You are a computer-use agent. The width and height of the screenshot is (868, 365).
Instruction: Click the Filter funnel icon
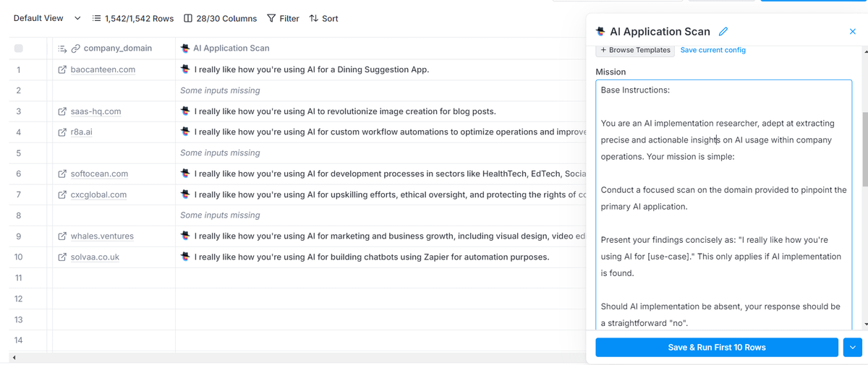(271, 19)
